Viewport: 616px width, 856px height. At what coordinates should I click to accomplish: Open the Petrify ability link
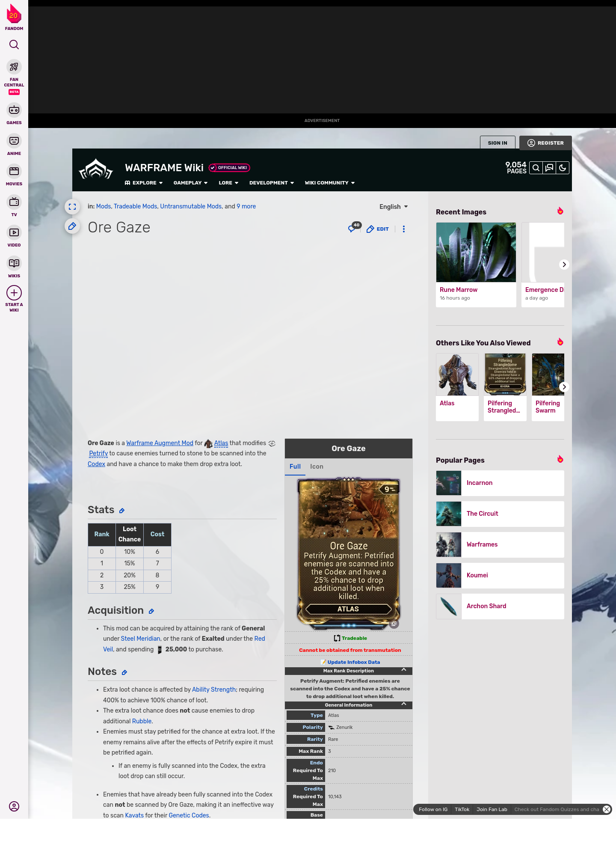pos(98,453)
